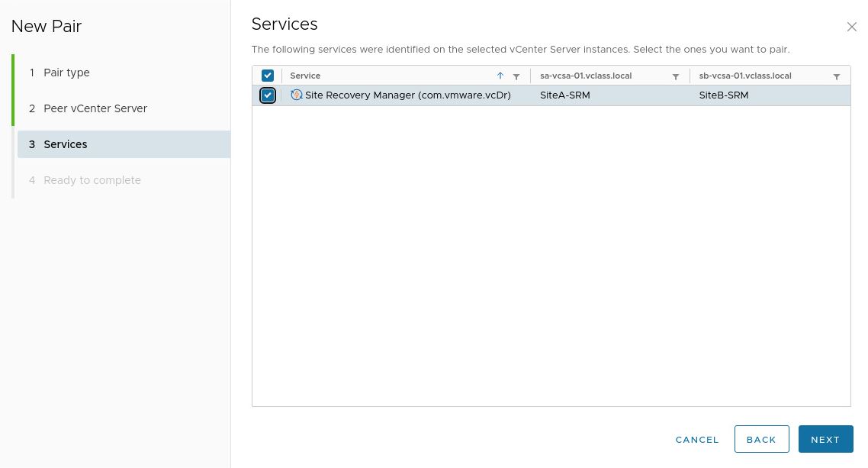
Task: Select the SiteB-SRM cell
Action: point(724,95)
